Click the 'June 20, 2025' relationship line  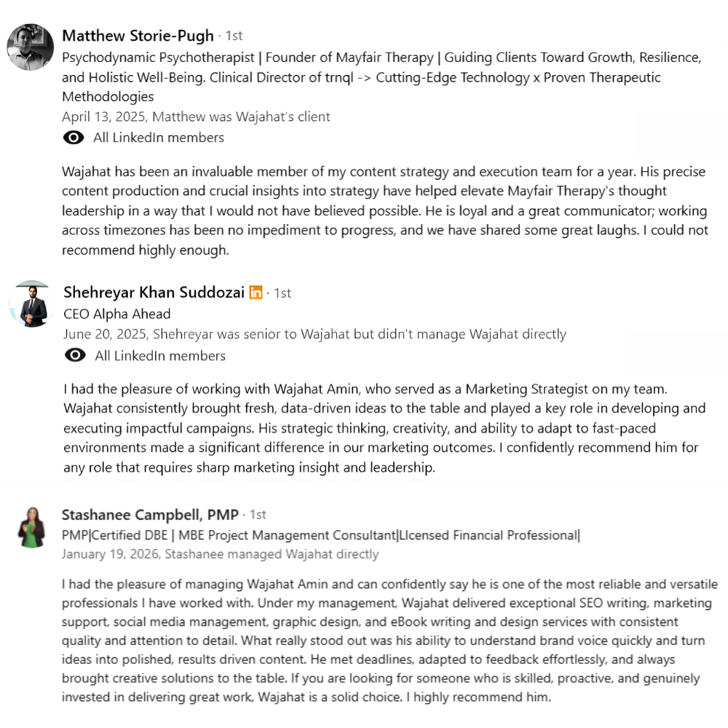[314, 334]
